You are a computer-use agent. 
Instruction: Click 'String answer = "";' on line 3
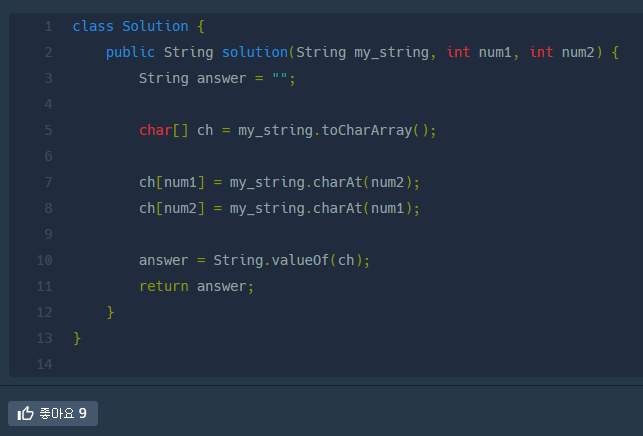[217, 78]
